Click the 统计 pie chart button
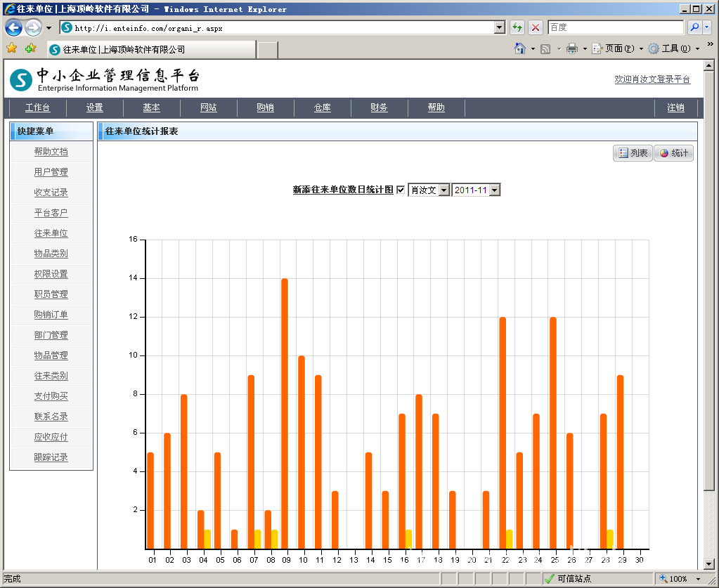 coord(673,153)
